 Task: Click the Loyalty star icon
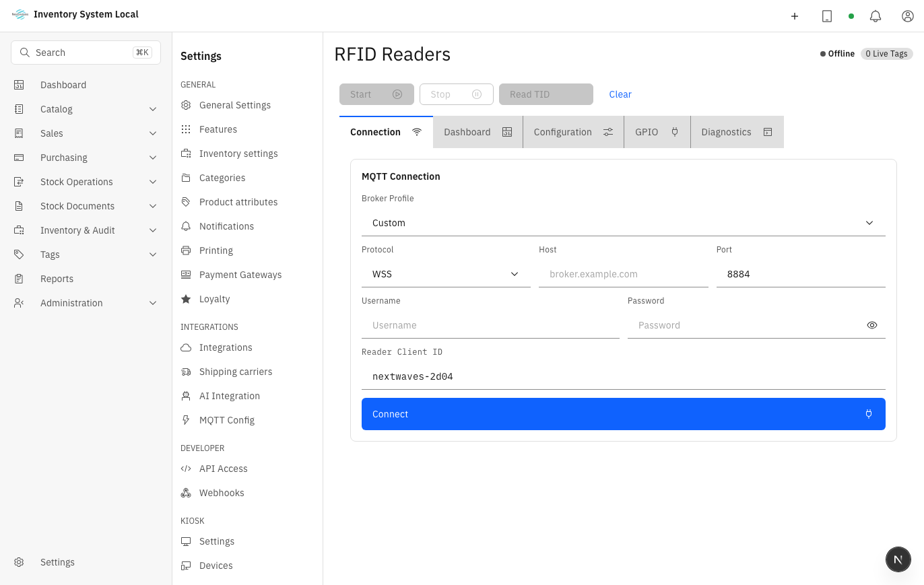point(186,299)
